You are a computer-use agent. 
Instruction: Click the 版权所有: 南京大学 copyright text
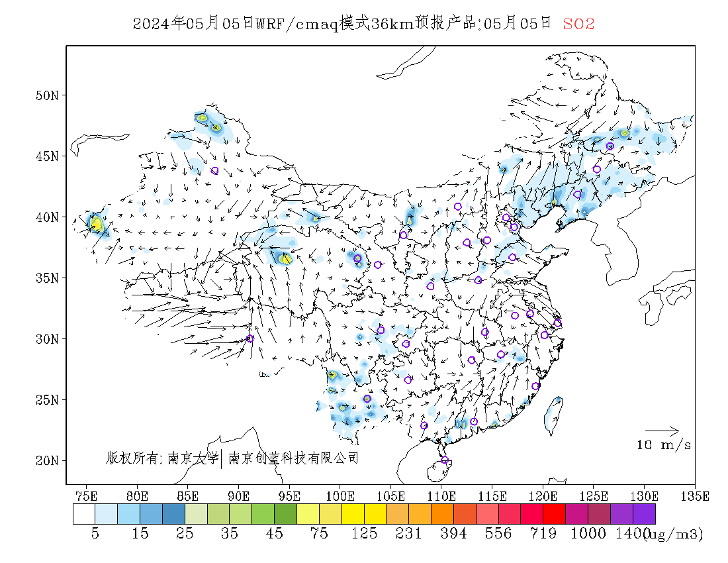click(x=161, y=458)
